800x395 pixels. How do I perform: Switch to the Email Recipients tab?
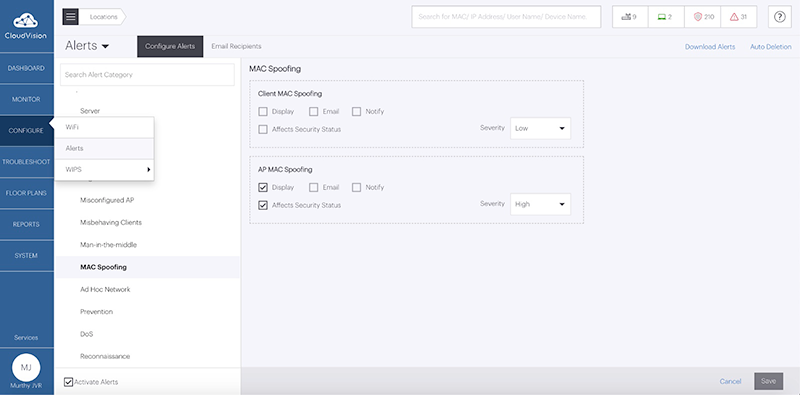pyautogui.click(x=236, y=46)
